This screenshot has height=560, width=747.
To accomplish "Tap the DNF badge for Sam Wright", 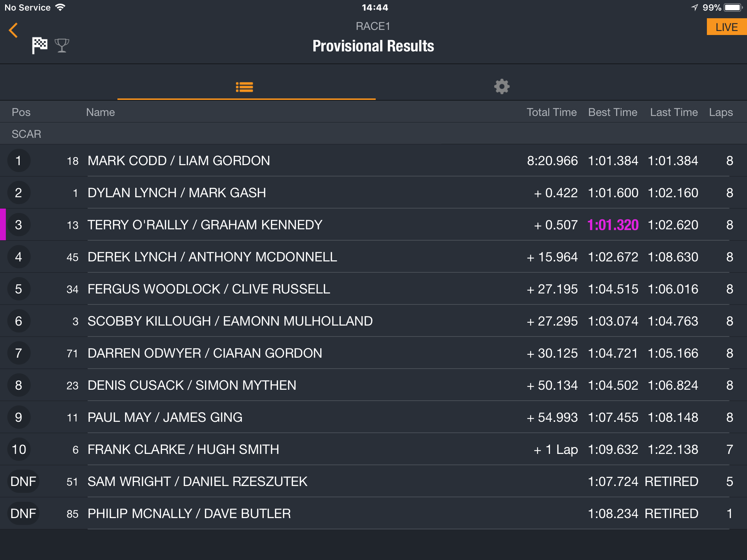I will pyautogui.click(x=23, y=482).
